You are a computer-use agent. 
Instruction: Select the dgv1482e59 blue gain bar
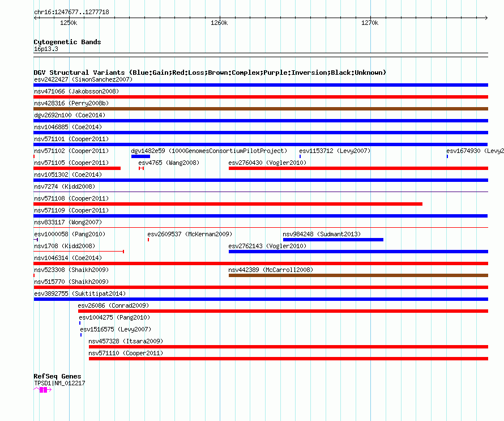click(x=140, y=156)
